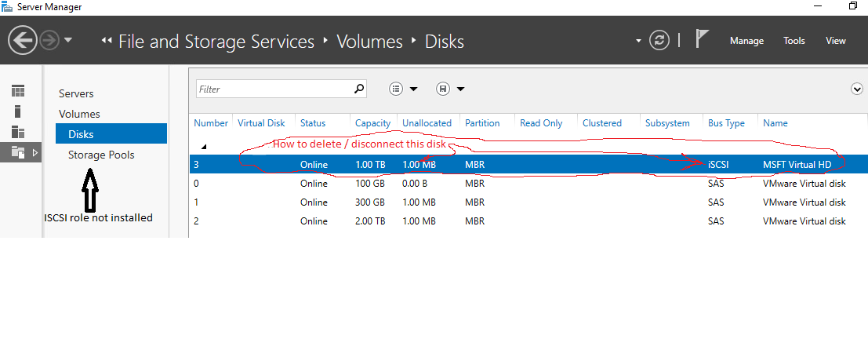868x361 pixels.
Task: Open the Manage menu
Action: [746, 41]
